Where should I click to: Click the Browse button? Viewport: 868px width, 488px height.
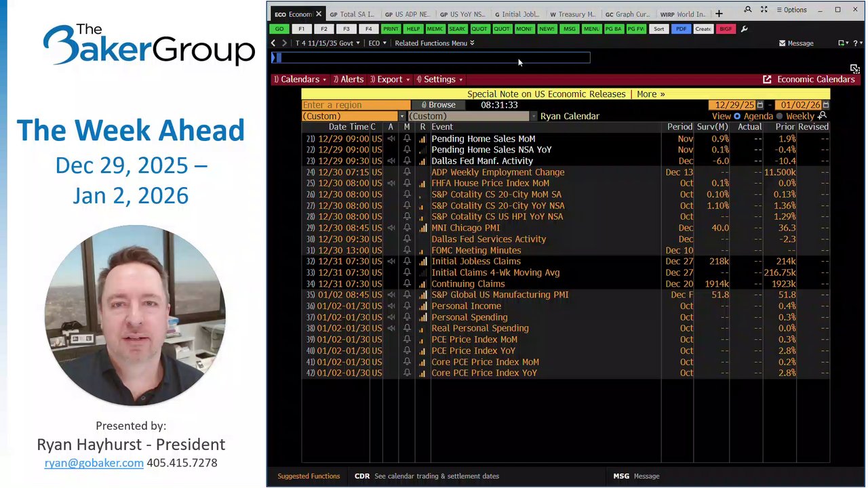click(438, 105)
